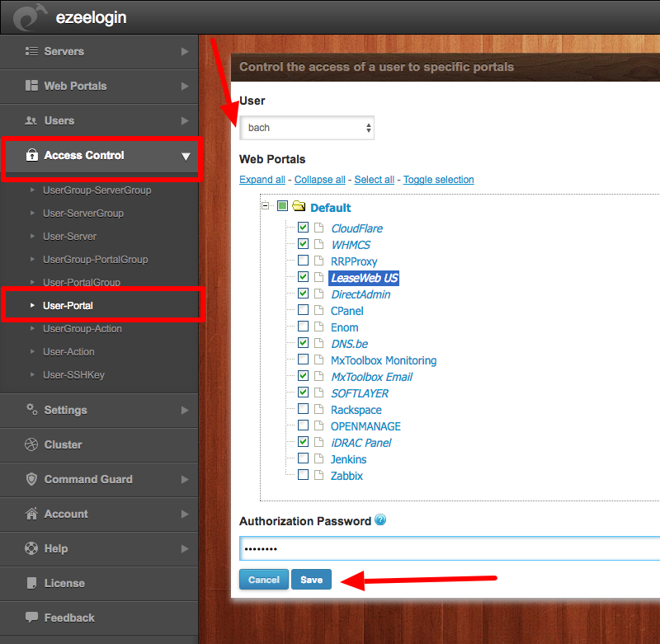Click the Zabbix page icon
The image size is (660, 644).
pos(319,475)
